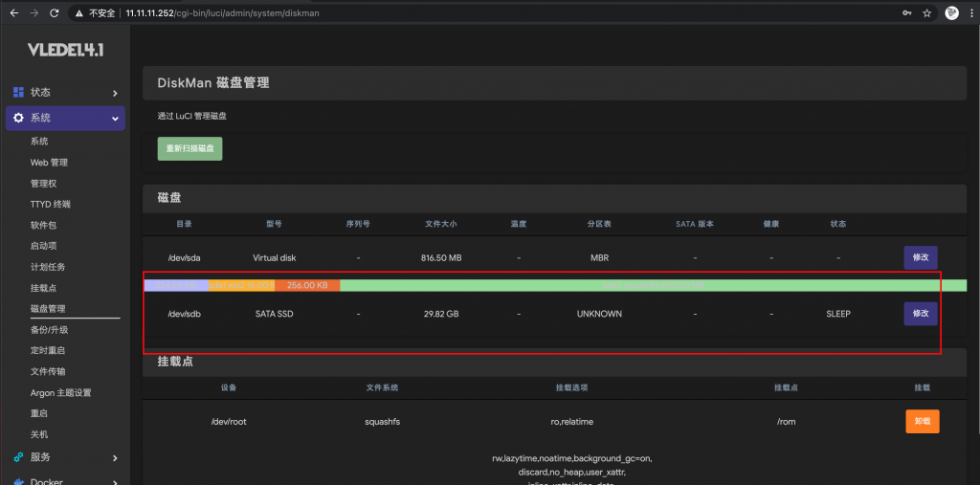Click 卸载 button for /dev/root
Viewport: 980px width, 485px height.
(922, 421)
